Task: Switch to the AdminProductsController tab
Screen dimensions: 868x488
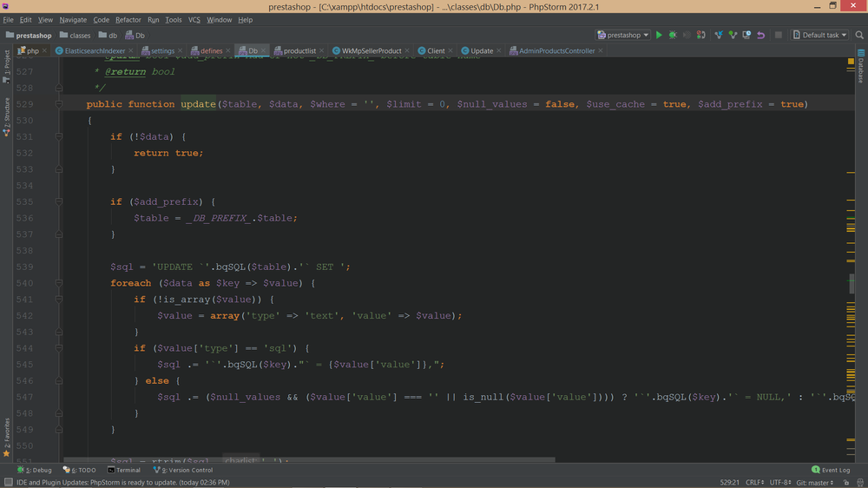Action: 556,51
